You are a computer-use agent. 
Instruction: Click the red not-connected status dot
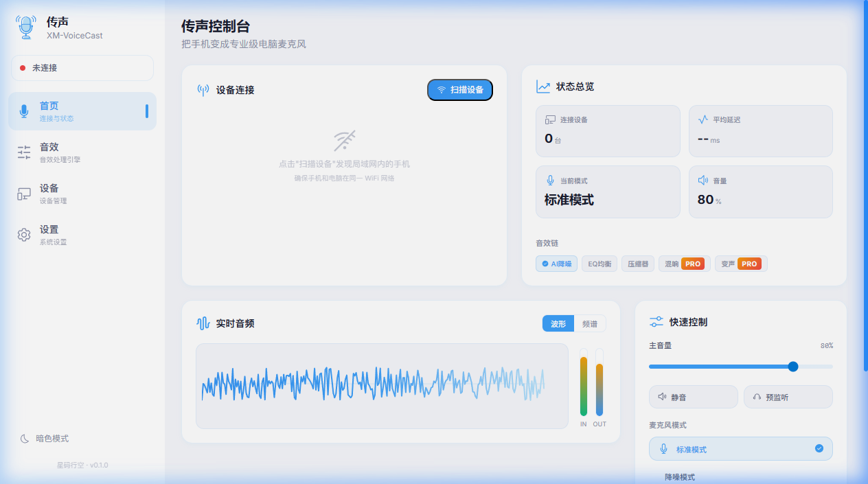23,68
